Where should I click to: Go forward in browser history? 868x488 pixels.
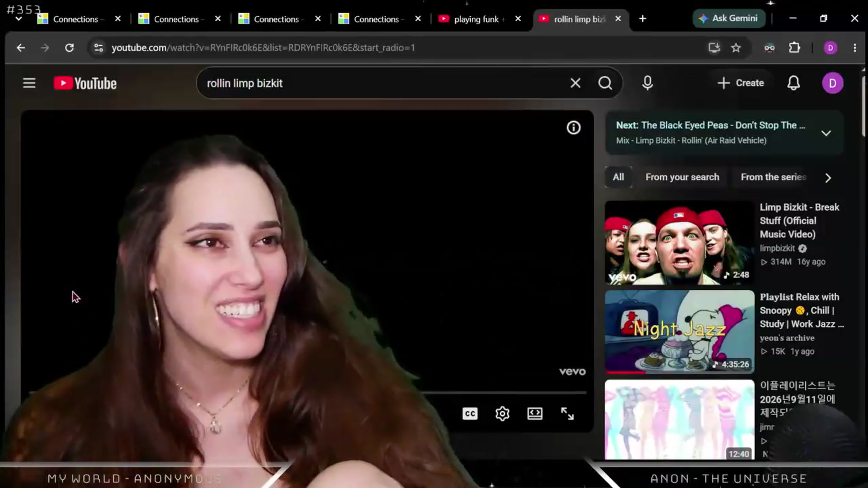pos(45,47)
